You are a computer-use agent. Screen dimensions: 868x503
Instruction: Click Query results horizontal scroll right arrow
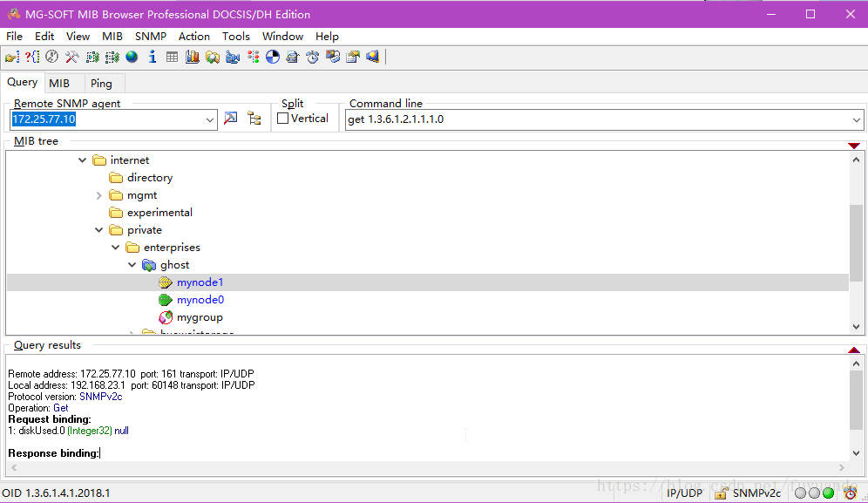(842, 468)
